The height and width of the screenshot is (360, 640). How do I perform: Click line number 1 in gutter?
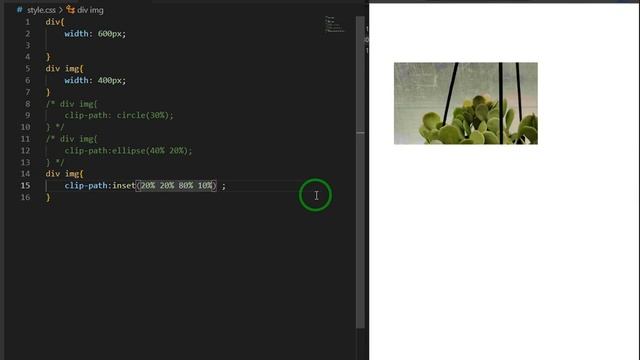pos(27,22)
